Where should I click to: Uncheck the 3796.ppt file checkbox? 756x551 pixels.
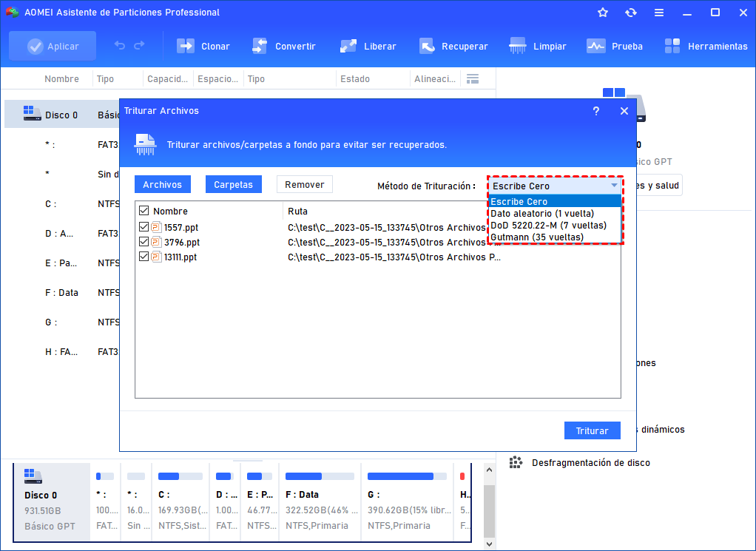[144, 242]
